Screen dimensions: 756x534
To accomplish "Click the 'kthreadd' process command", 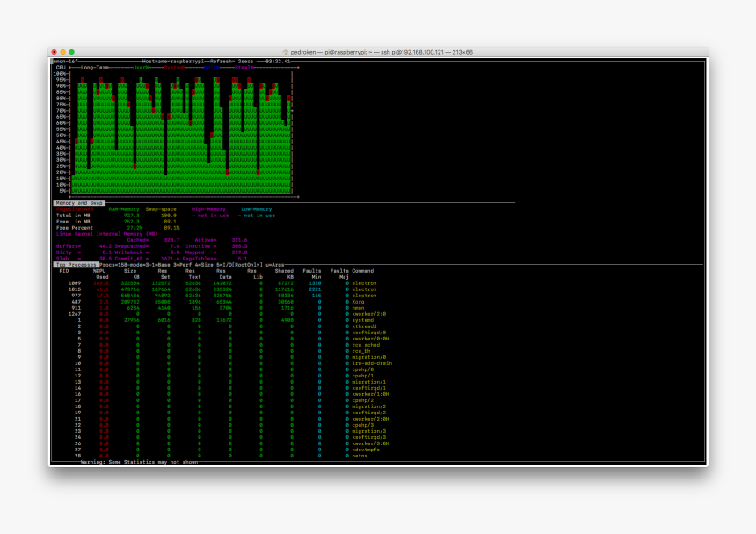I will (x=364, y=326).
